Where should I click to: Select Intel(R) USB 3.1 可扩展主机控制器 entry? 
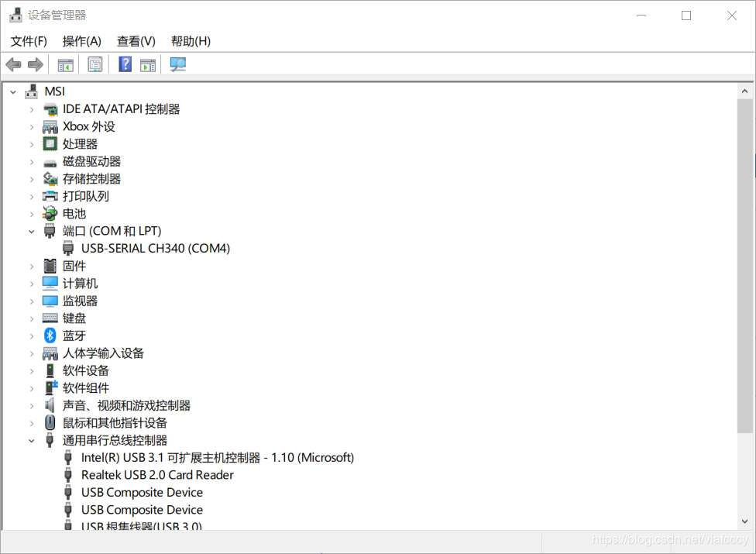(218, 458)
